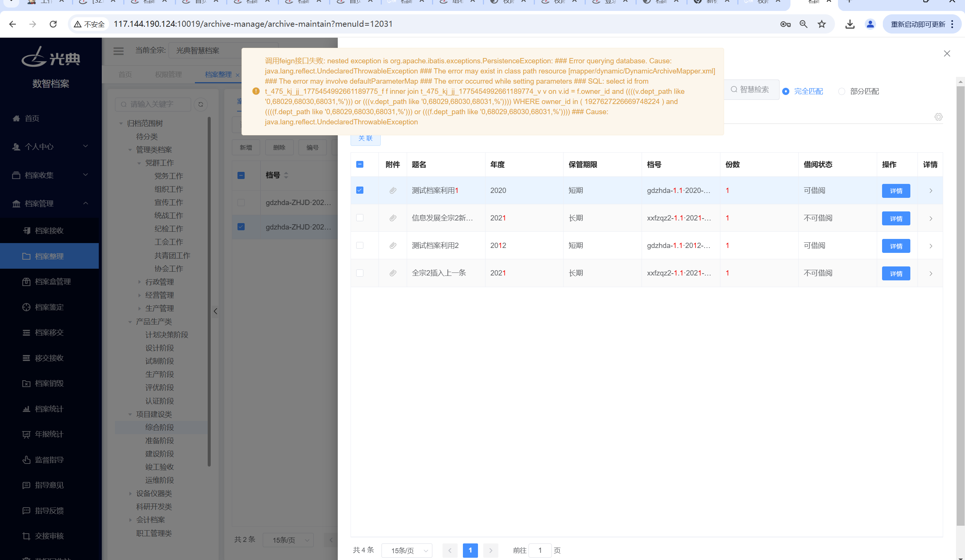This screenshot has height=560, width=965.
Task: Click the browser reload icon
Action: tap(53, 24)
